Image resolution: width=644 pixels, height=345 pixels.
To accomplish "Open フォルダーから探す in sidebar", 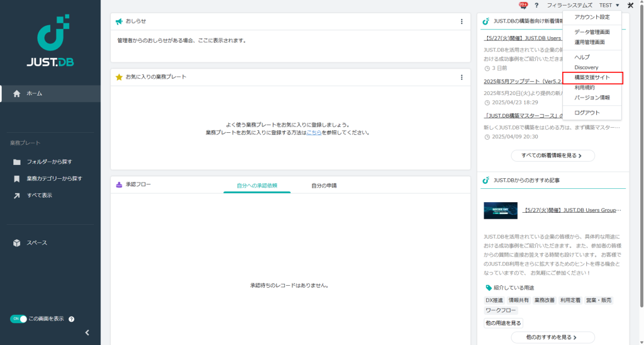I will pos(50,162).
